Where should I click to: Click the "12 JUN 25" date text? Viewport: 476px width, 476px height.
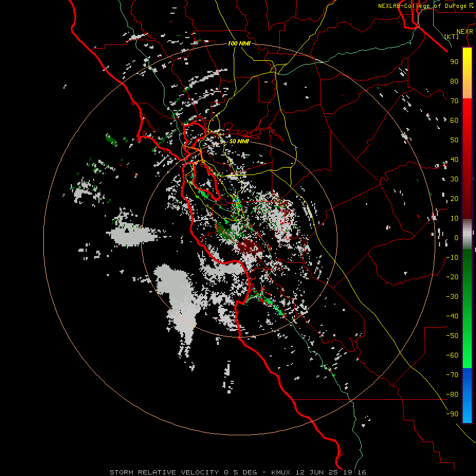[x=316, y=472]
